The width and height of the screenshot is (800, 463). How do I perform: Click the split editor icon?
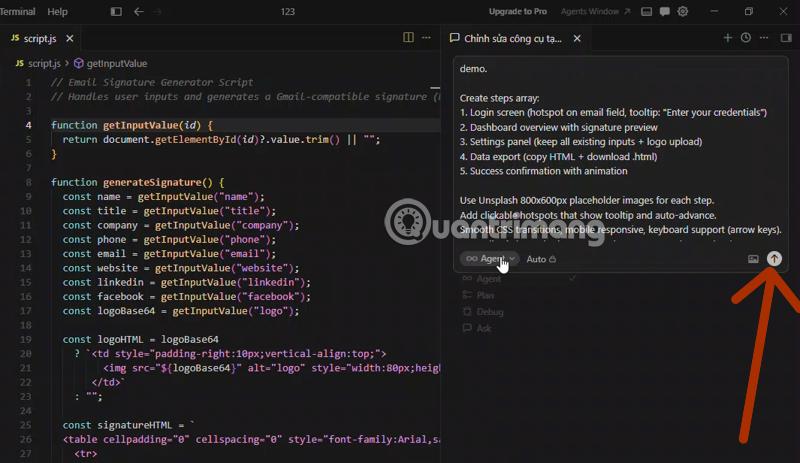tap(408, 38)
